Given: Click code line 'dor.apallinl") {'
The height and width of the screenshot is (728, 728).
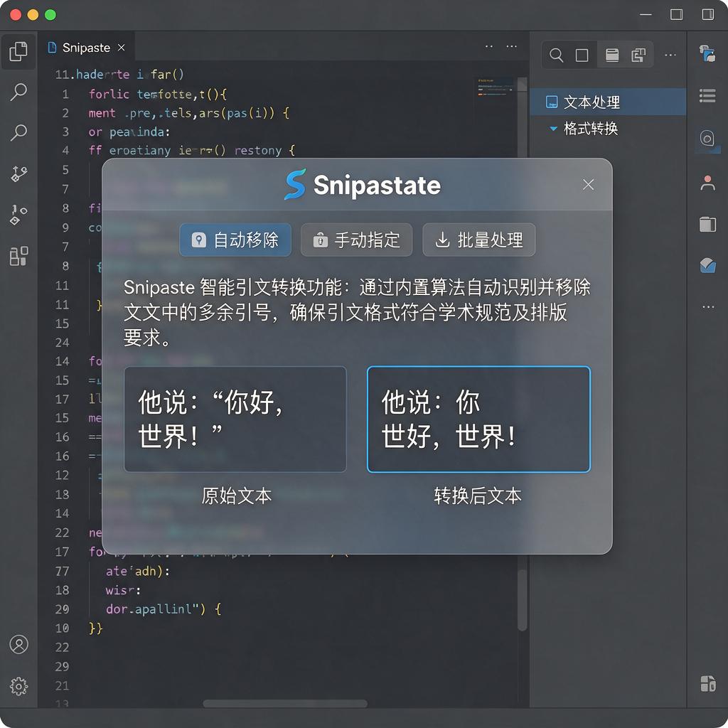Looking at the screenshot, I should (x=164, y=609).
